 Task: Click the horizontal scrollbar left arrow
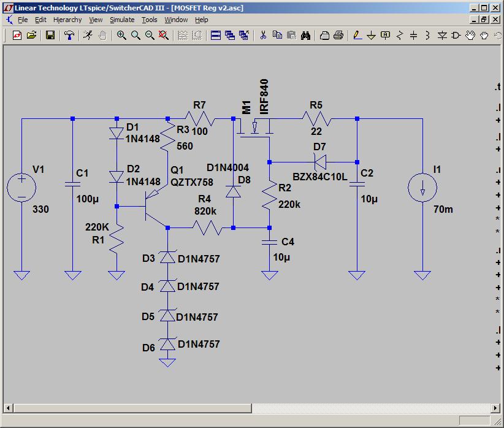tap(9, 408)
